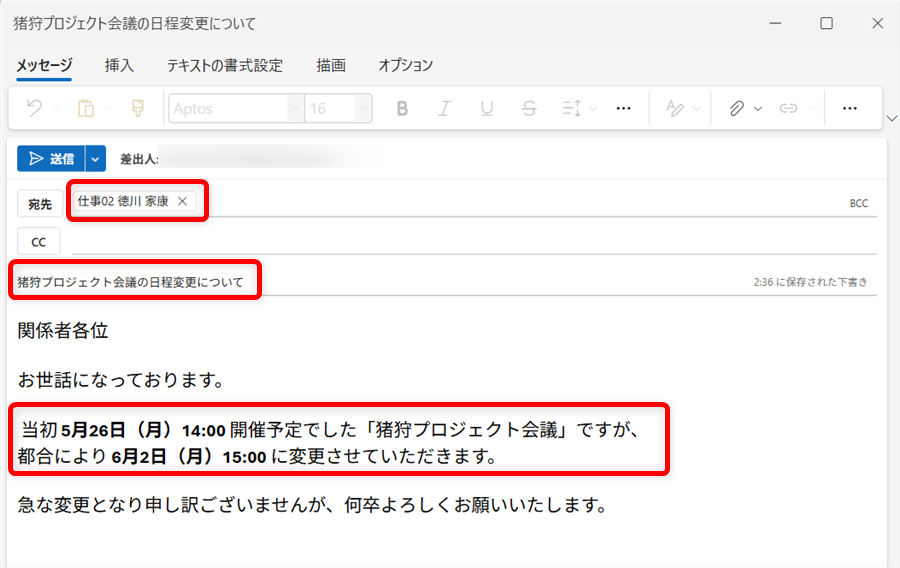Click the Paste clipboard icon

86,108
